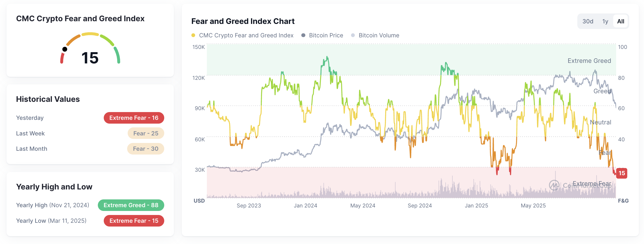Click the light Bitcoin Volume legend dot

tap(353, 35)
